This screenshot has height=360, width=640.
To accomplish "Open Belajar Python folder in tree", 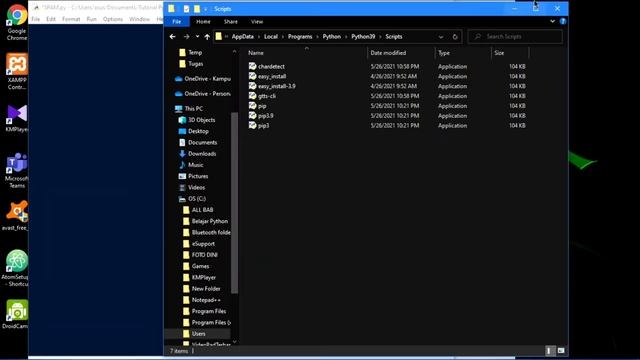I will tap(206, 221).
